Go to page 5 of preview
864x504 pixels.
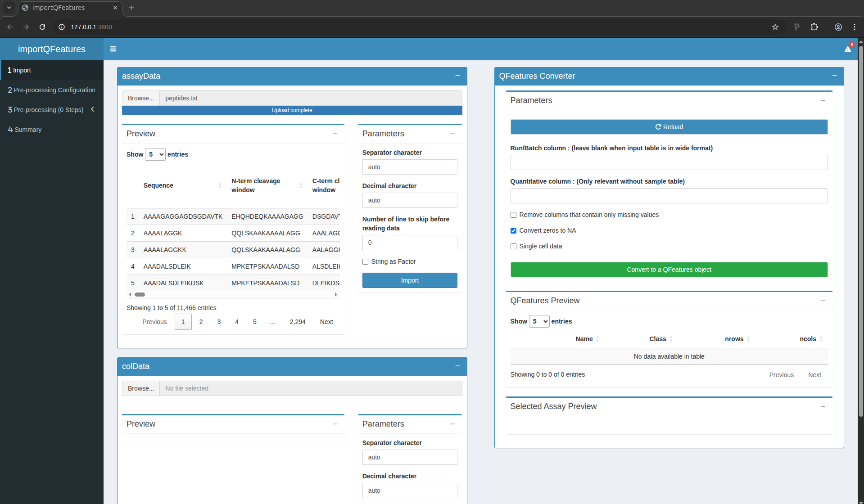[255, 322]
